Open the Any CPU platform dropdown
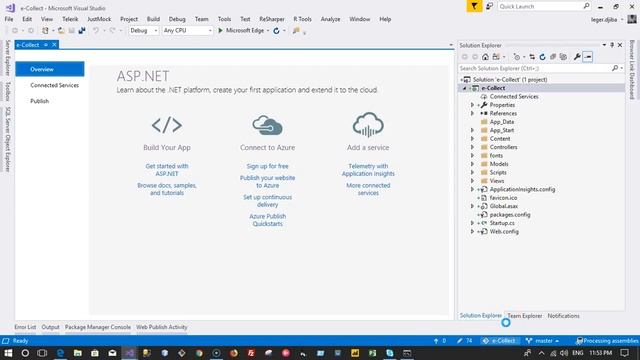The image size is (640, 360). [187, 31]
